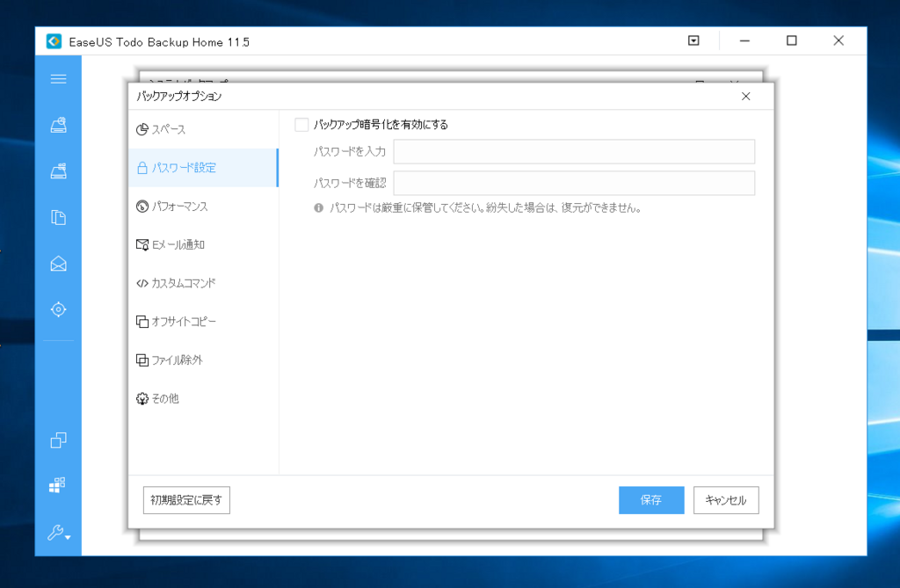Open the Eメール通知 tab
Viewport: 900px width, 588px height.
[203, 244]
